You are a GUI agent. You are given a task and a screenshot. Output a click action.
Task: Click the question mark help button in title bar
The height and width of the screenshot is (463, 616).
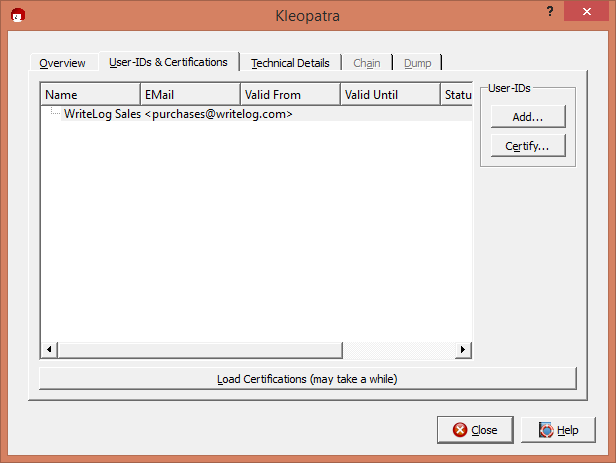[x=550, y=11]
